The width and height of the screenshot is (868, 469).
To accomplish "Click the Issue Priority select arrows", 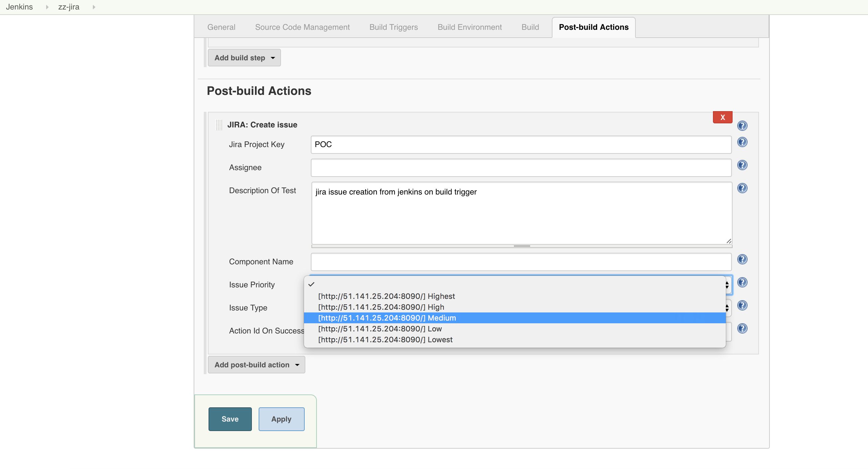I will pos(727,285).
